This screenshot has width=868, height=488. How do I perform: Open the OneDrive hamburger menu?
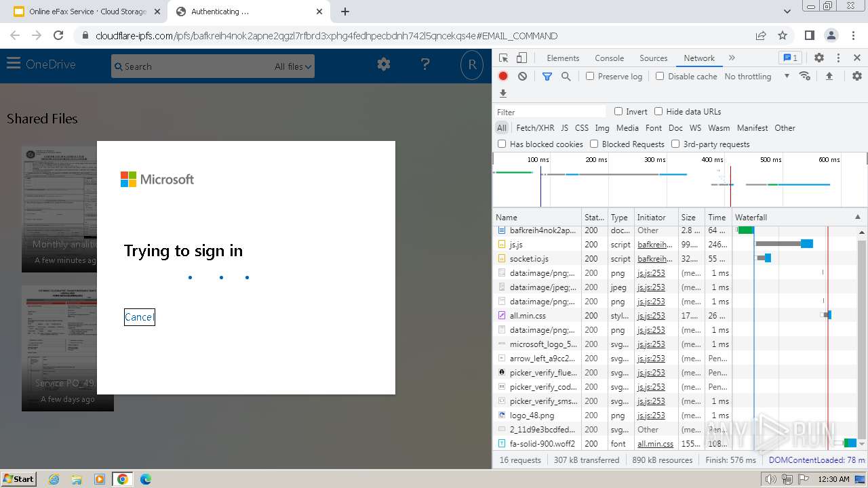tap(14, 64)
